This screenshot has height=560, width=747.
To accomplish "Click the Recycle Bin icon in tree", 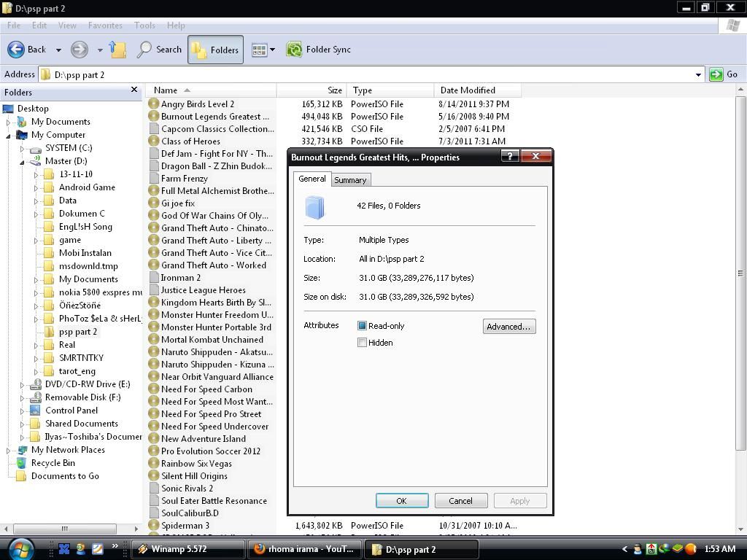I will click(21, 463).
